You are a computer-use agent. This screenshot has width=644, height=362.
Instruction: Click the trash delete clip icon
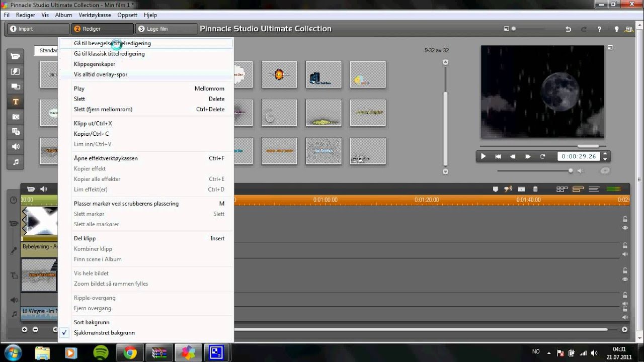[x=535, y=190]
